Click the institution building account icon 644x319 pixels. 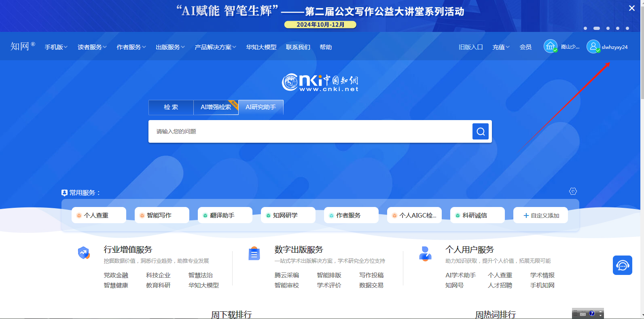tap(551, 46)
